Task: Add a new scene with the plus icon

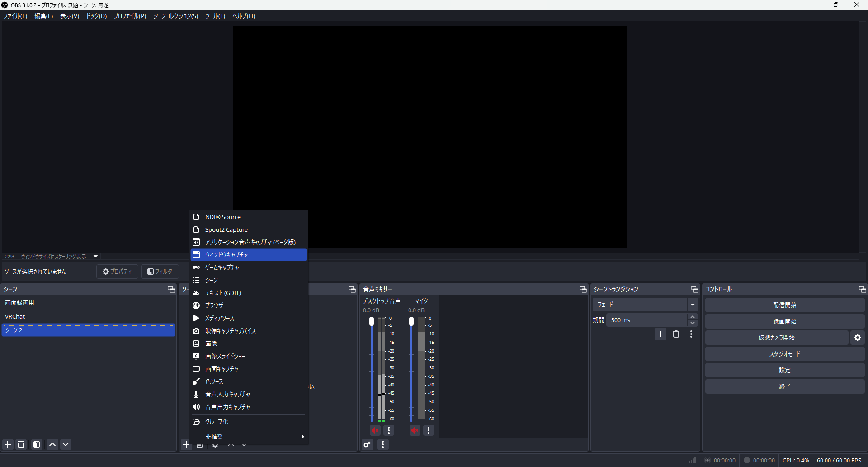Action: tap(7, 444)
